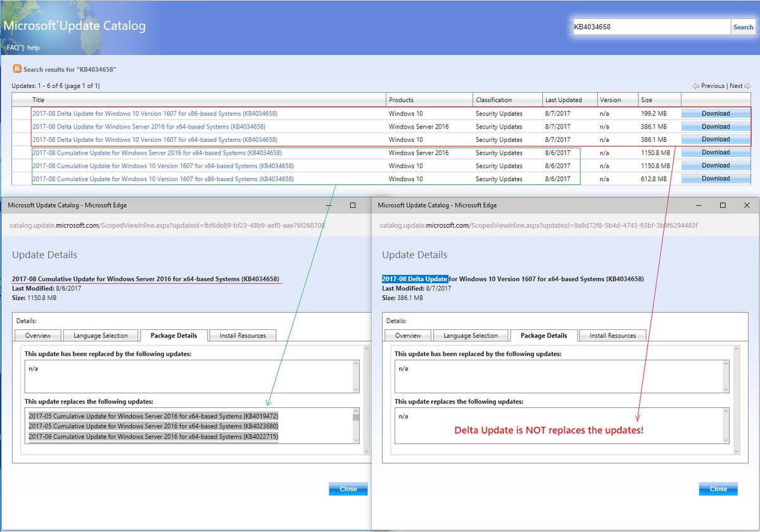Open the help link in header
Image resolution: width=760 pixels, height=532 pixels.
pos(33,47)
